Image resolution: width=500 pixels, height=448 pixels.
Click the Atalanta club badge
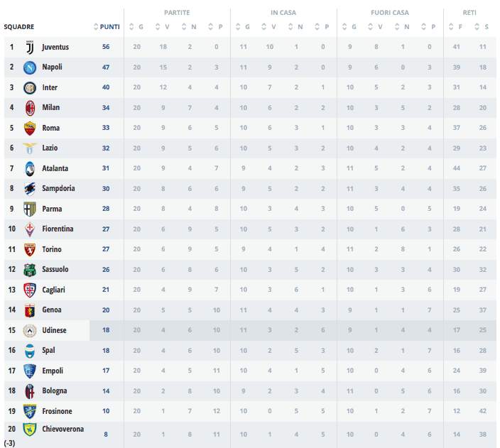[x=30, y=168]
